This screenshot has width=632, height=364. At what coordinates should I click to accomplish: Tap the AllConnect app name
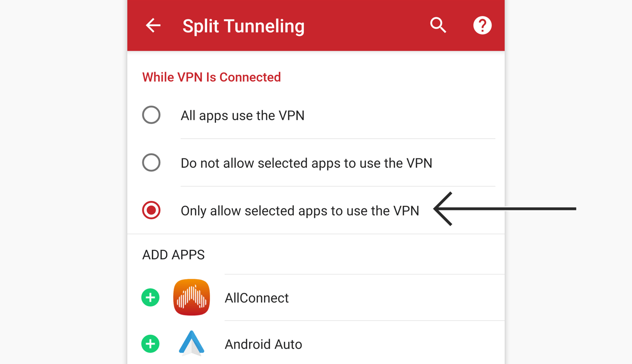(x=257, y=298)
